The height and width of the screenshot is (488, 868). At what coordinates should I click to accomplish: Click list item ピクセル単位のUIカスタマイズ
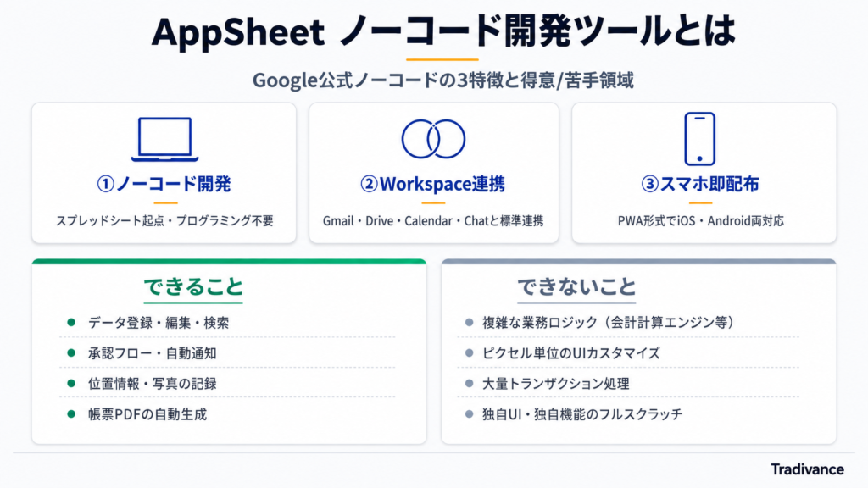(570, 353)
